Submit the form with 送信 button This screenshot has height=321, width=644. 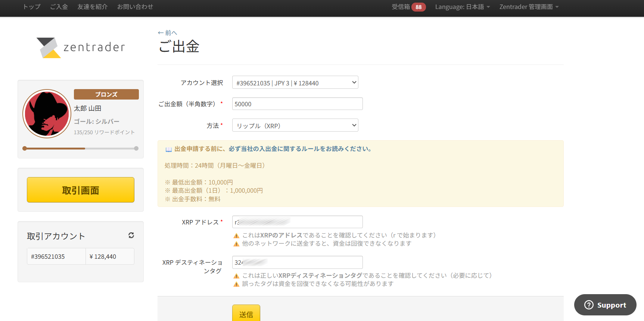(x=246, y=314)
